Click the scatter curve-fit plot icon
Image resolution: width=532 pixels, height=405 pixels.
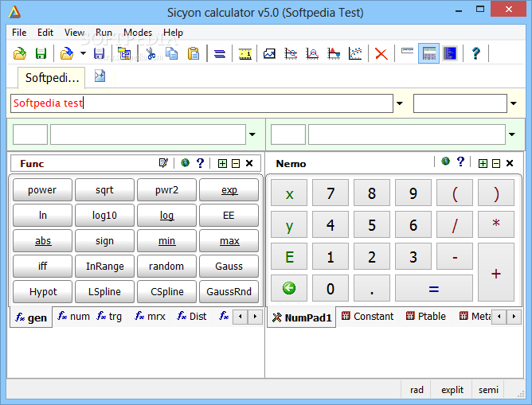click(355, 53)
